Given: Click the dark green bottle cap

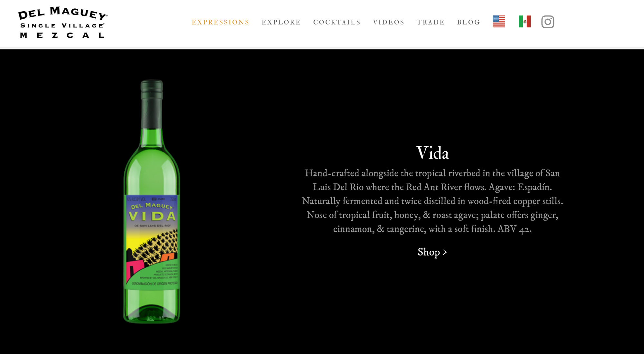Looking at the screenshot, I should (152, 90).
